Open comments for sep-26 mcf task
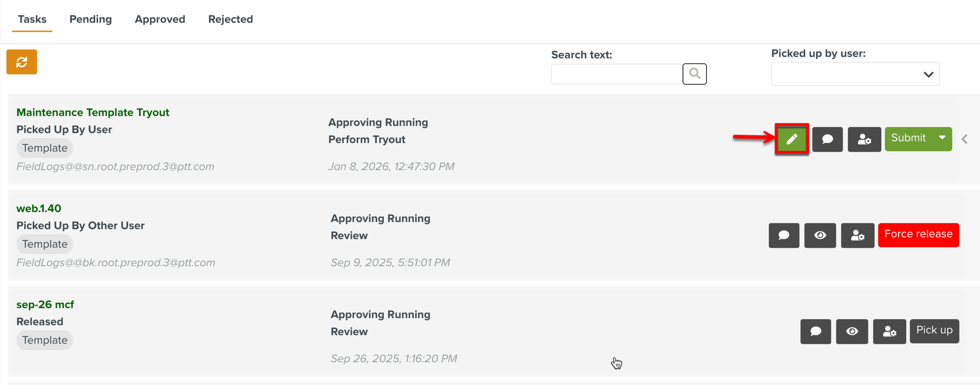This screenshot has height=385, width=980. [x=815, y=331]
